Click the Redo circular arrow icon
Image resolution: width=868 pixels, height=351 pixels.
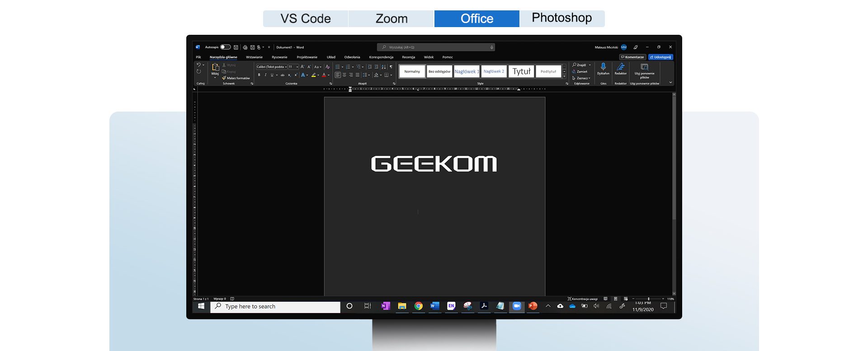(x=198, y=71)
